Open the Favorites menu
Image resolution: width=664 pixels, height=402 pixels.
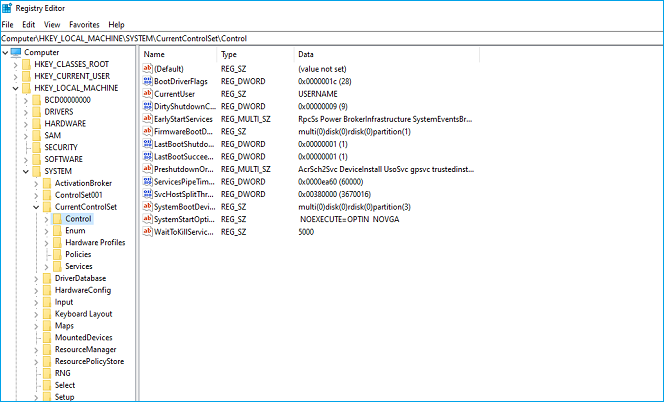tap(84, 24)
